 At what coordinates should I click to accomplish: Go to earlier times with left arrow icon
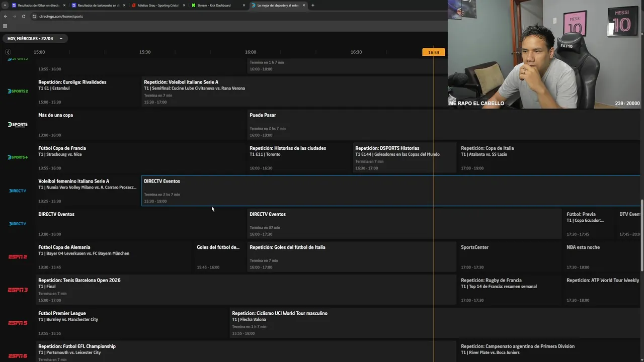coord(8,52)
